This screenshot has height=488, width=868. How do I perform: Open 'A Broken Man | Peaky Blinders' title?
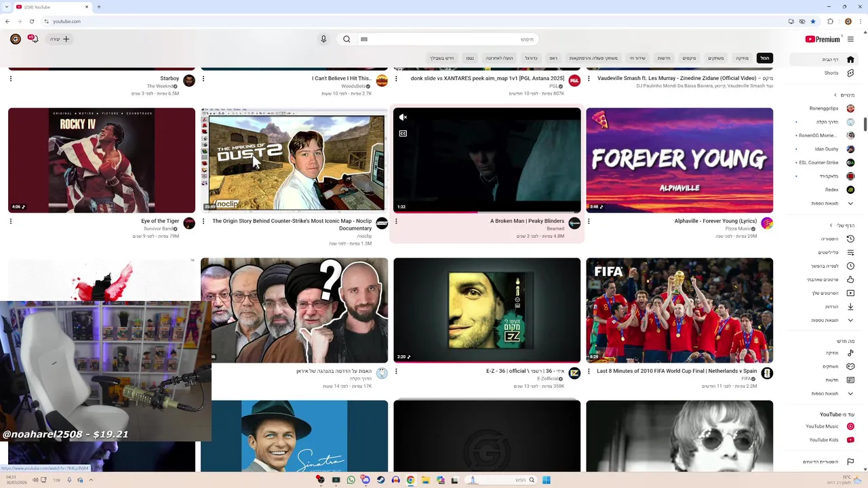pos(527,221)
